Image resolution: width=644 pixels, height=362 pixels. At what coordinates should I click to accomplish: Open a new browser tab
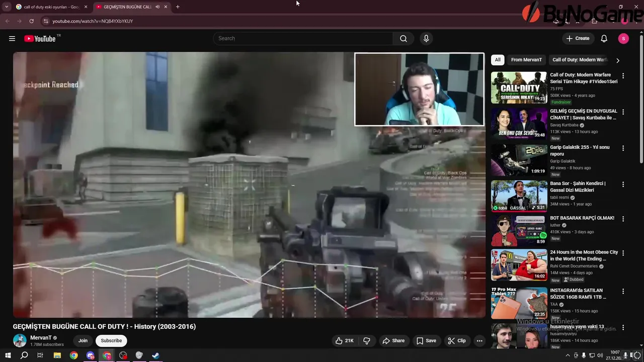tap(178, 7)
